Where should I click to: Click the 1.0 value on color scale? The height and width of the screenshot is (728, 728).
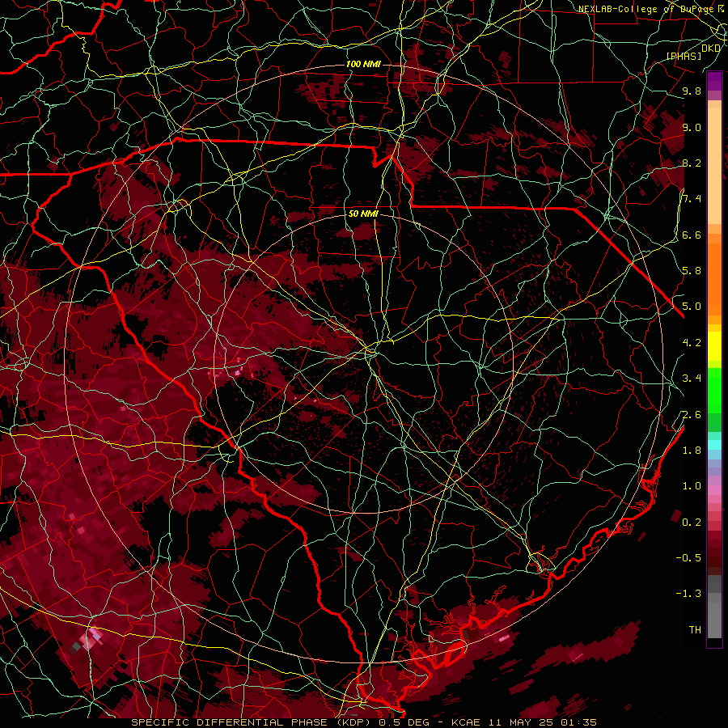pos(692,486)
